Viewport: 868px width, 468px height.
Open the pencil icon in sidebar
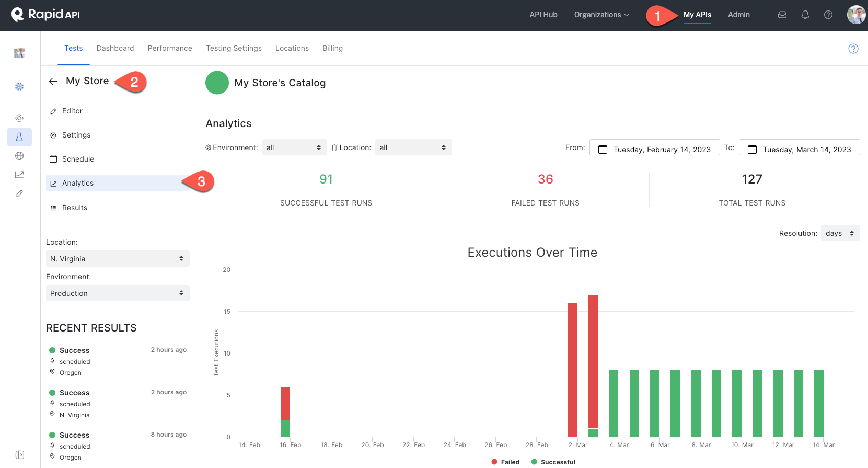click(x=19, y=193)
